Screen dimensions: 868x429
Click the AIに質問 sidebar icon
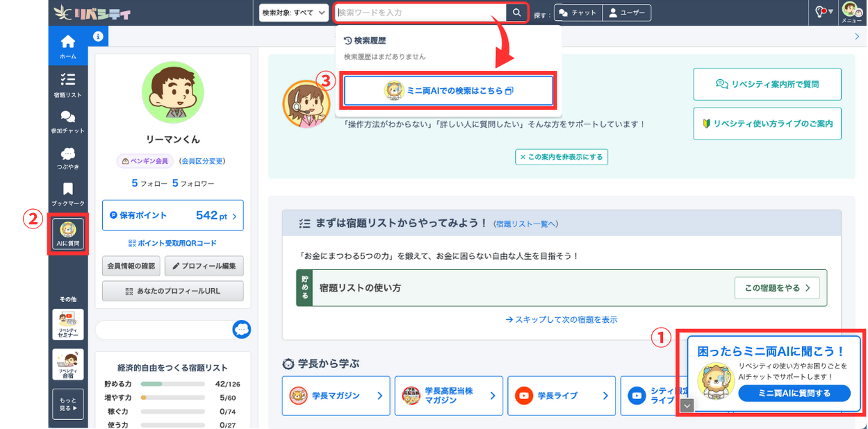(x=68, y=234)
